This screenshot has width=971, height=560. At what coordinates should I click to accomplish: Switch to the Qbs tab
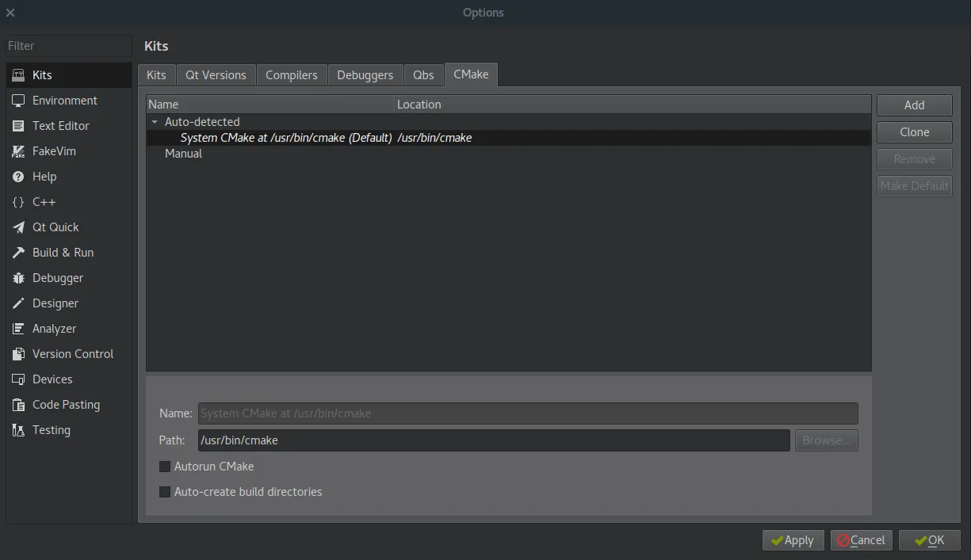pos(424,74)
